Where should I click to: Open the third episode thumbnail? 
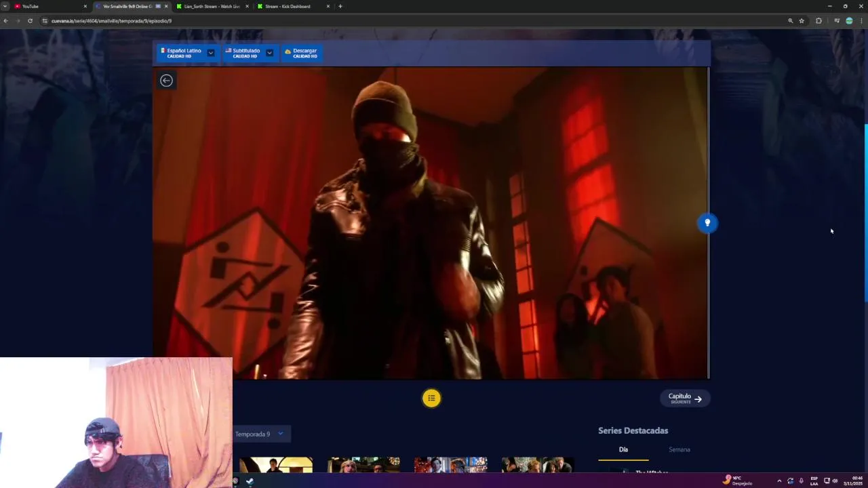[451, 465]
